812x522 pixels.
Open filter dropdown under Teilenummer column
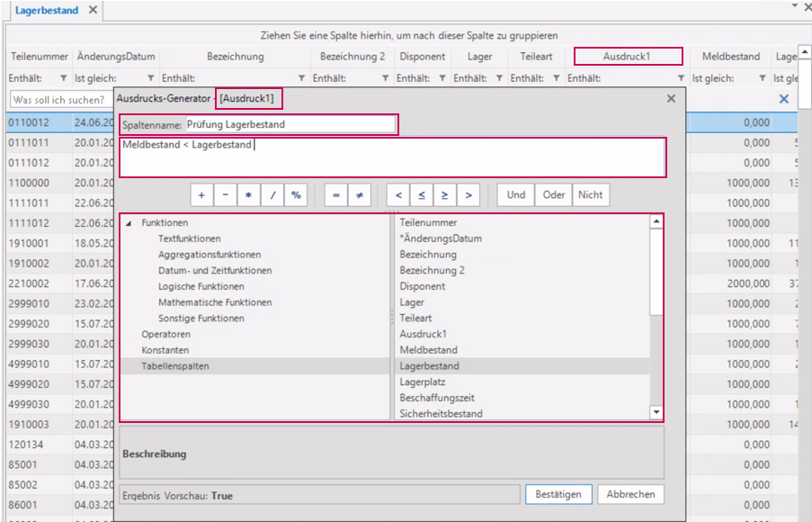(63, 78)
